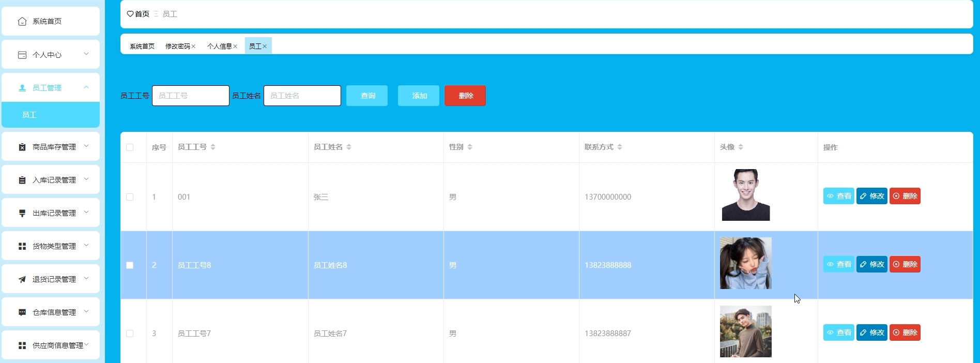Expand the 出库记录管理 menu chevron
This screenshot has width=980, height=363.
coord(86,213)
